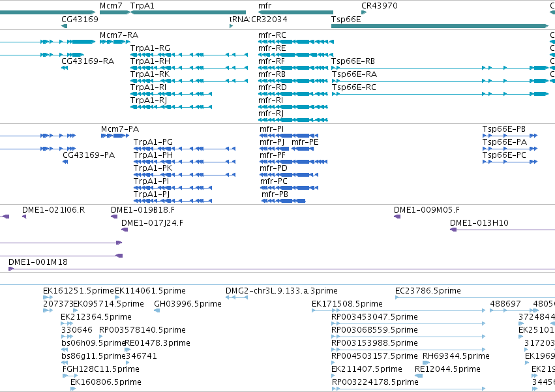Click transcript Tsp66E-RC
555x392 pixels.
[x=440, y=94]
